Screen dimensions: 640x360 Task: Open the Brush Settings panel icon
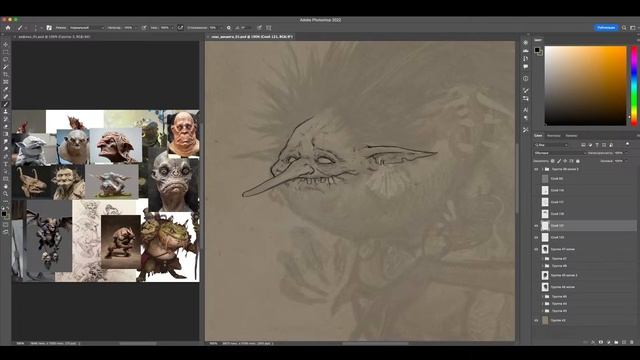tap(49, 28)
